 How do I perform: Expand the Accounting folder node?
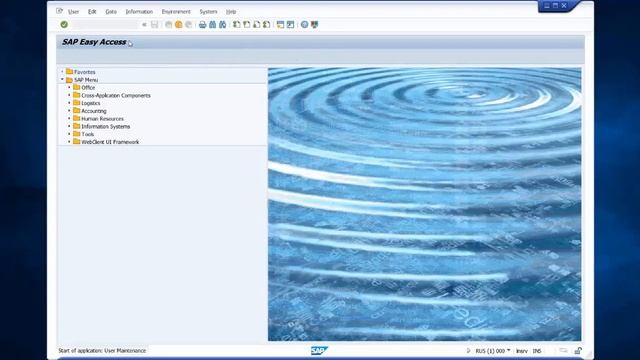[69, 111]
